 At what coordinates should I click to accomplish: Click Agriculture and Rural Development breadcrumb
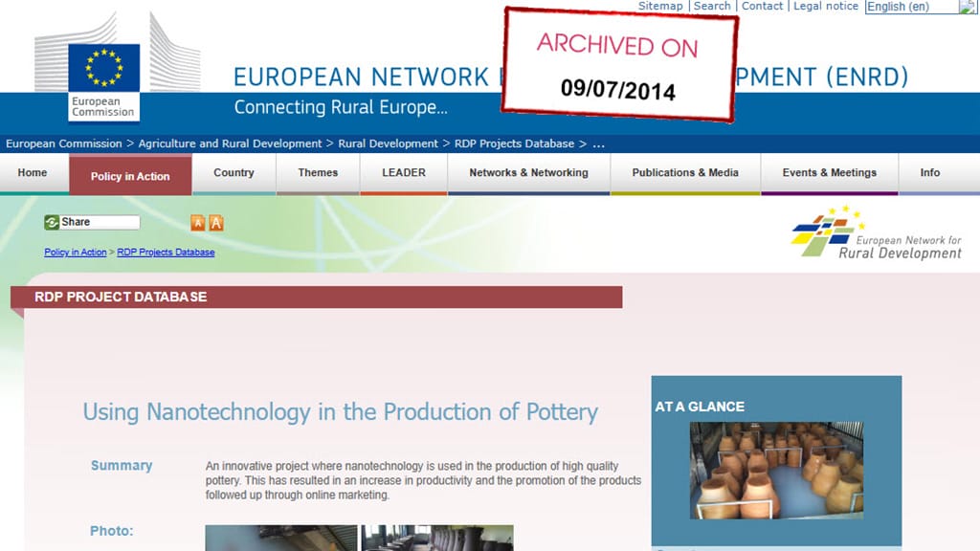tap(230, 143)
